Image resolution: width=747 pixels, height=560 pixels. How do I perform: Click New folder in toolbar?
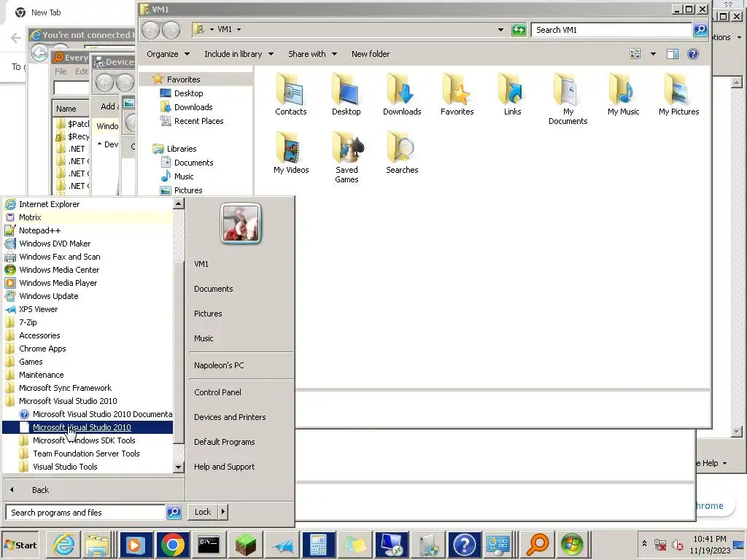pyautogui.click(x=370, y=54)
